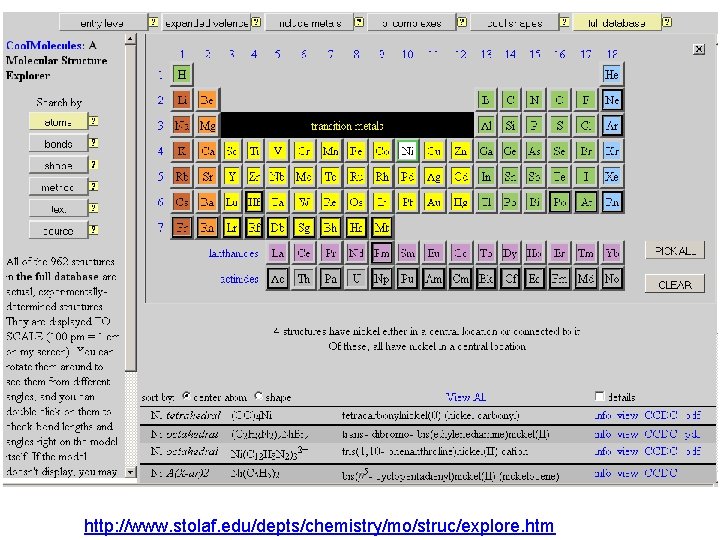Select the silicon (Si) element cell

point(510,125)
